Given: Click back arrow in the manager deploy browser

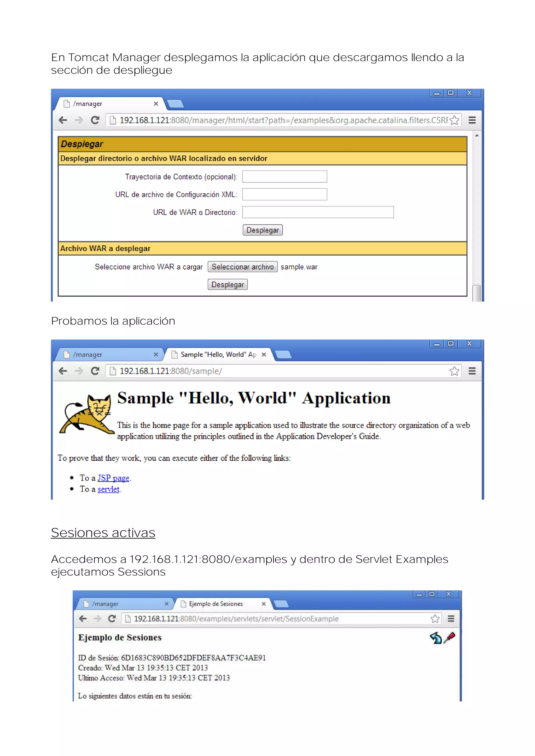Looking at the screenshot, I should pyautogui.click(x=63, y=120).
